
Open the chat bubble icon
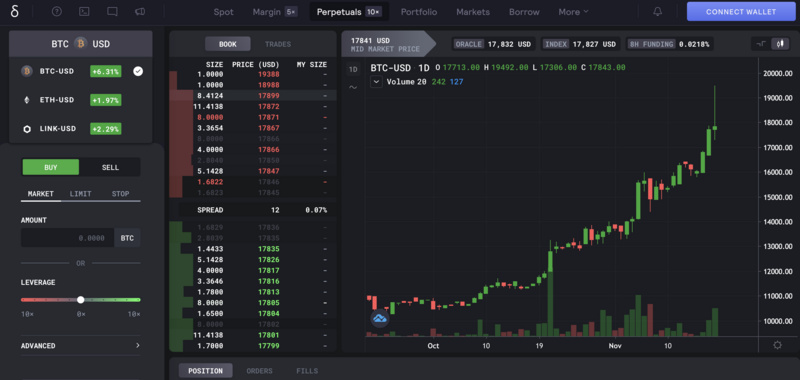coord(112,12)
